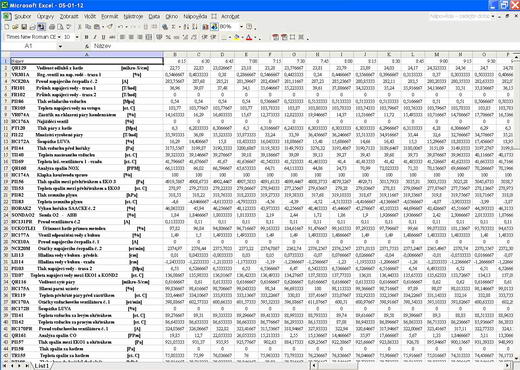This screenshot has height=370, width=520.
Task: Expand the 80% zoom dropdown
Action: (x=241, y=27)
